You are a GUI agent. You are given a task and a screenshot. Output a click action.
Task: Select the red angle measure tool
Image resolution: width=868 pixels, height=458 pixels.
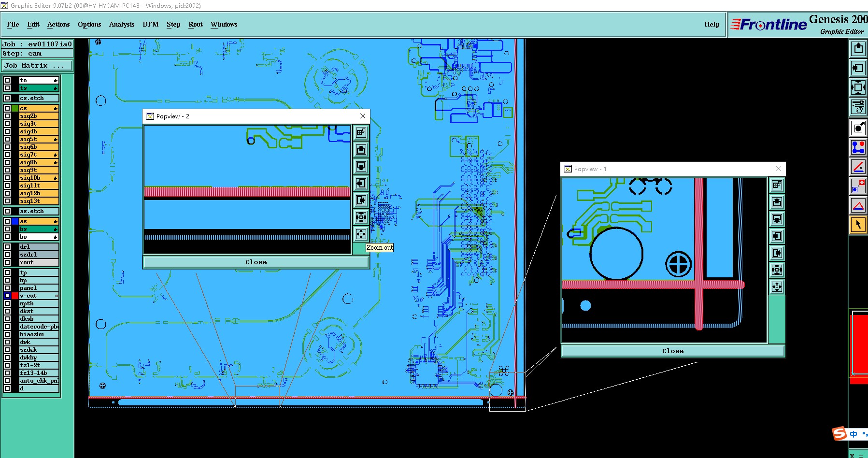point(858,167)
